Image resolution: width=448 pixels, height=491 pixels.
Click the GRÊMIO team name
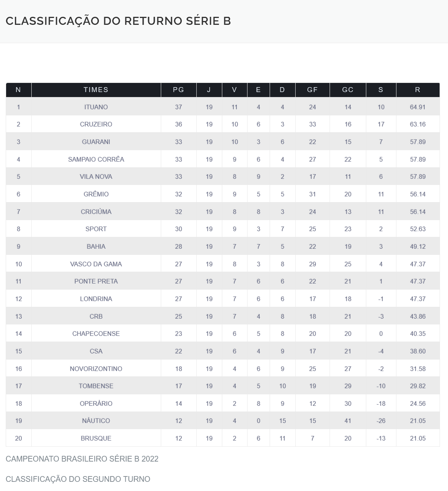coord(96,194)
